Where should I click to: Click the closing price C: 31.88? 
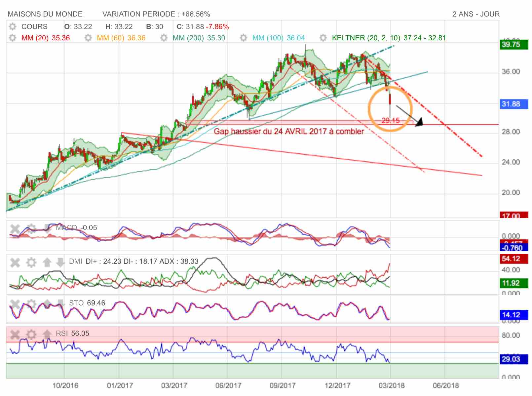coord(190,26)
